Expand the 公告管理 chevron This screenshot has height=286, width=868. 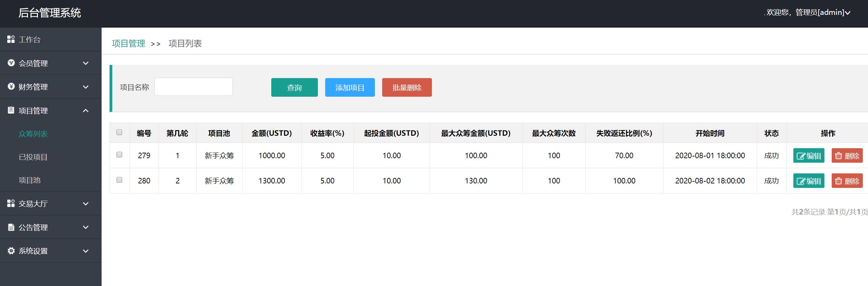(86, 227)
